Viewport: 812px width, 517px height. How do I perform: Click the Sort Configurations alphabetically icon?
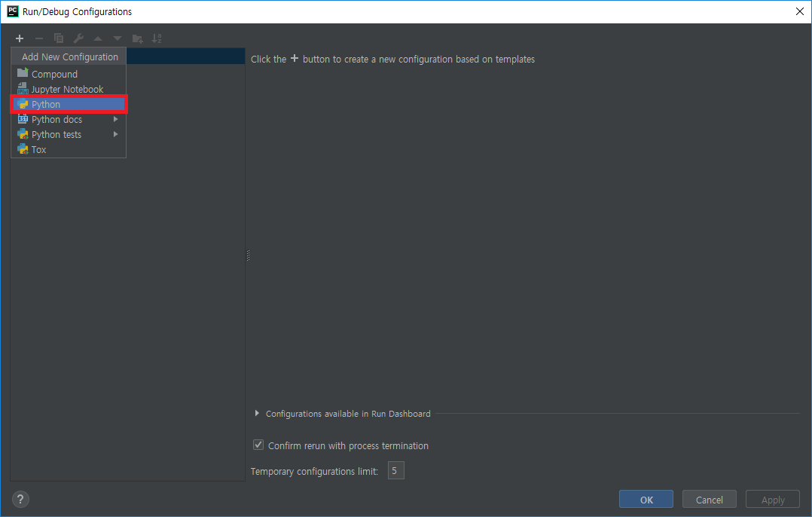157,38
